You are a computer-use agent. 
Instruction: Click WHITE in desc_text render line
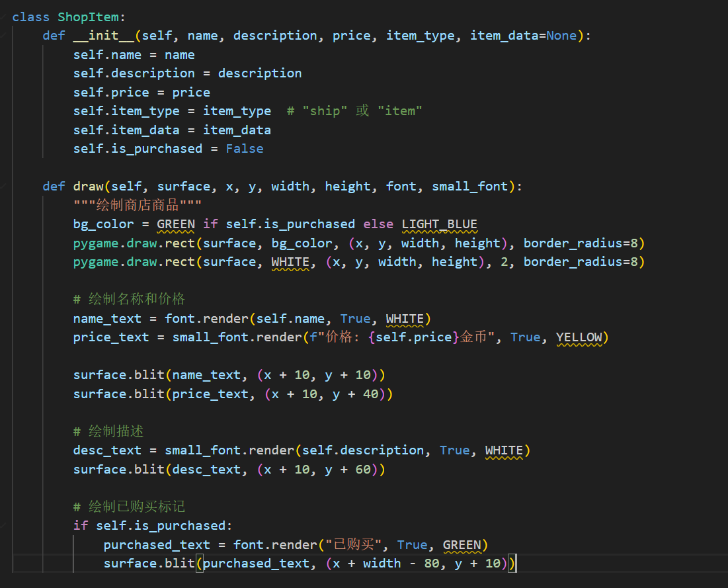505,450
